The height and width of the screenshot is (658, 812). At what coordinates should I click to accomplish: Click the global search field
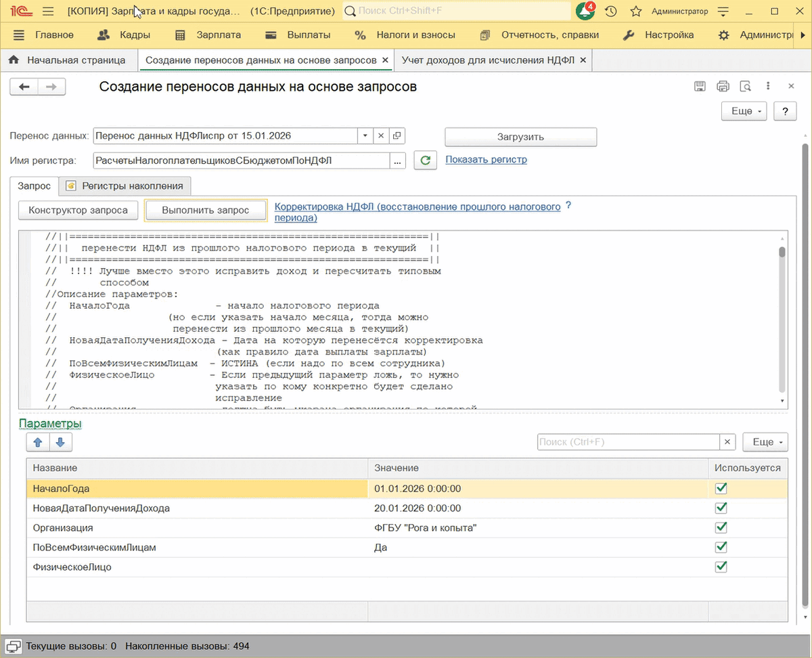(x=457, y=12)
